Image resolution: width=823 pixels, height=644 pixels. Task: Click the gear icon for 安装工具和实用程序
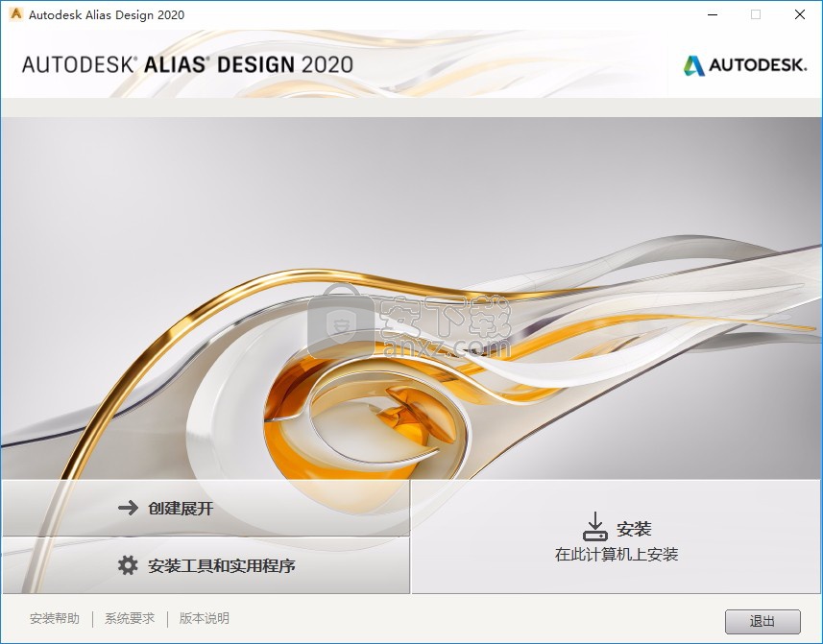128,565
